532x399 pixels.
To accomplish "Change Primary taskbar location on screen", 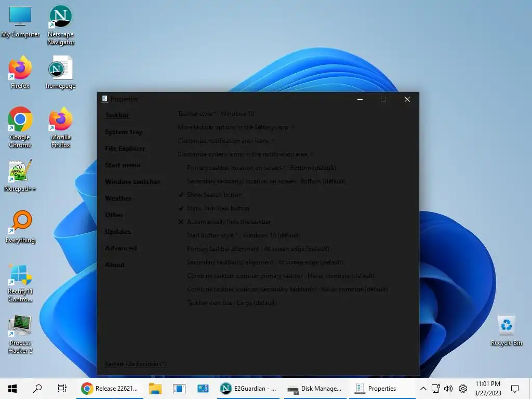I will pyautogui.click(x=261, y=168).
